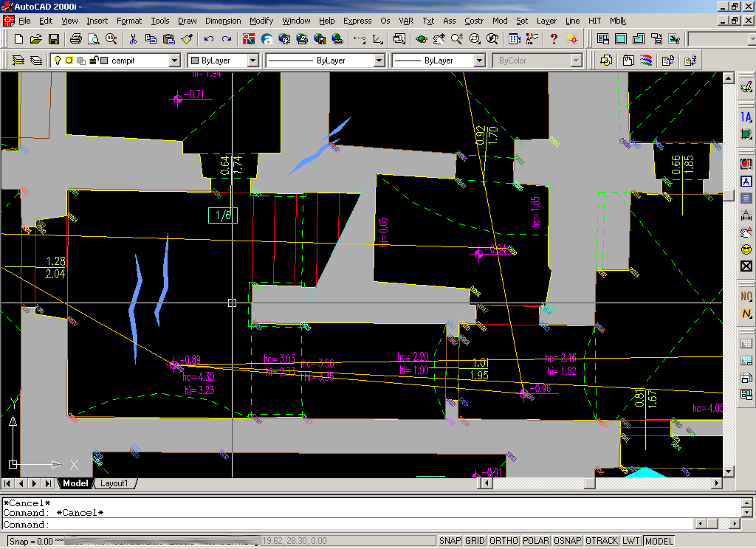Screen dimensions: 756x549
Task: Click the Command prompt input line
Action: tap(347, 525)
